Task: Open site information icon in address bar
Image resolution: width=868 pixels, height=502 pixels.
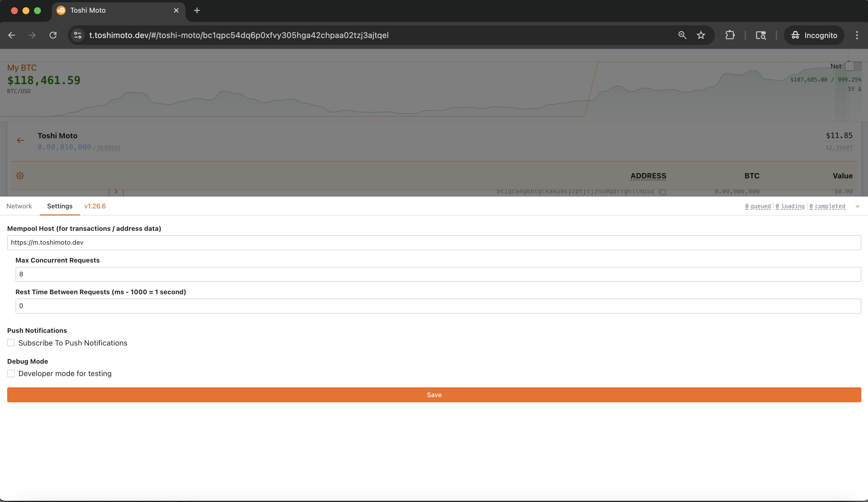Action: click(x=78, y=35)
